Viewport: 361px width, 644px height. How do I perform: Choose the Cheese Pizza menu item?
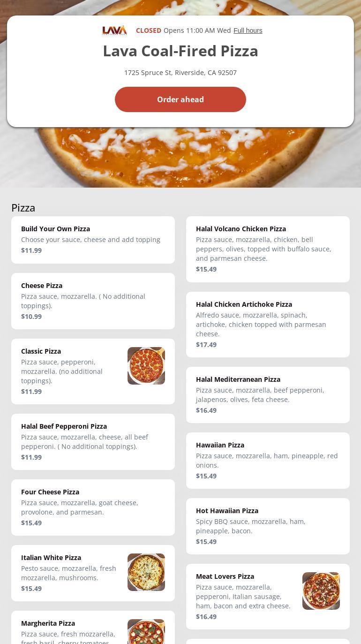point(93,301)
